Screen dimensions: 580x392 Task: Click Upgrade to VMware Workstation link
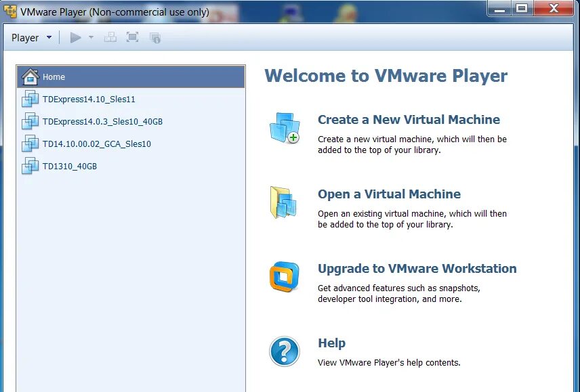pyautogui.click(x=417, y=269)
